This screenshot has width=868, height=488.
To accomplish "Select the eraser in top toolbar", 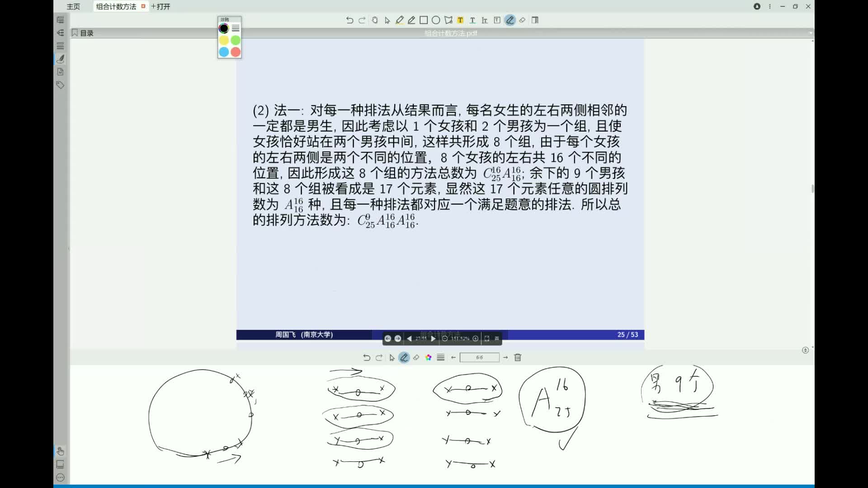I will click(x=522, y=20).
